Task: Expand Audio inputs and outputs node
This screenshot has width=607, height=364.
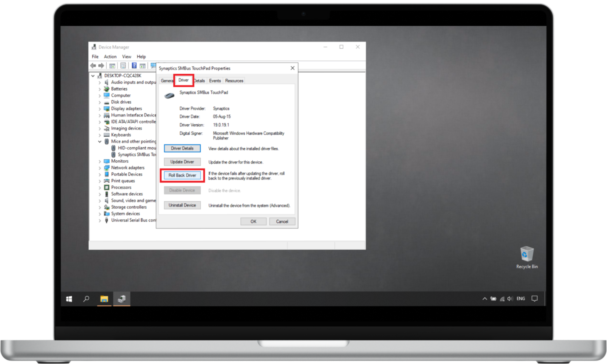Action: (100, 82)
